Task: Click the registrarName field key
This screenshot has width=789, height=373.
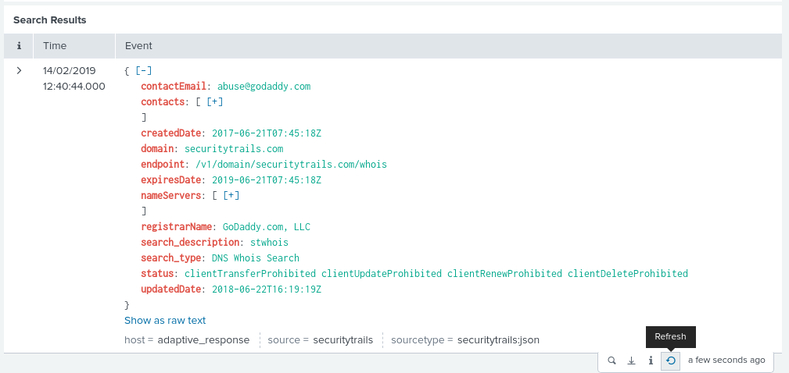Action: (x=177, y=227)
